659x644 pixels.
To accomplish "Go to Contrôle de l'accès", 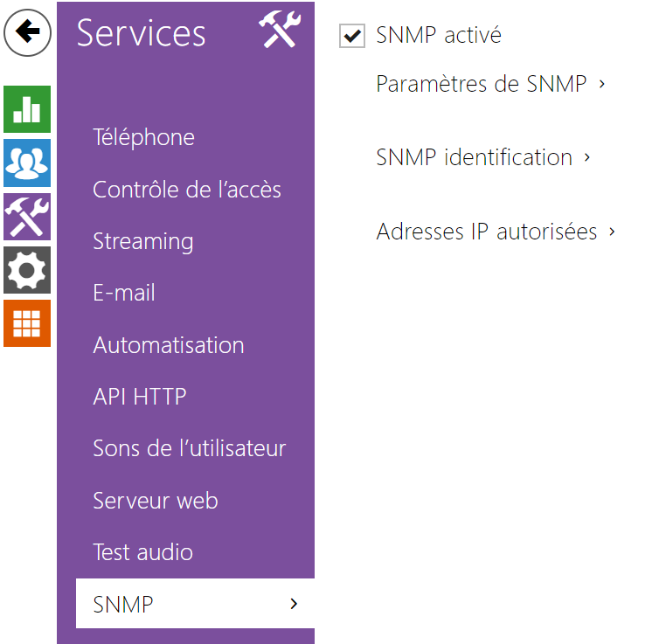I will tap(186, 190).
